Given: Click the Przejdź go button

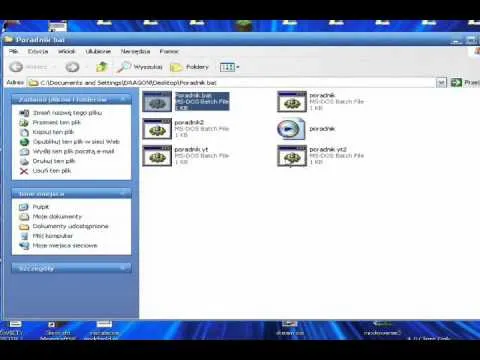Looking at the screenshot, I should coord(465,82).
